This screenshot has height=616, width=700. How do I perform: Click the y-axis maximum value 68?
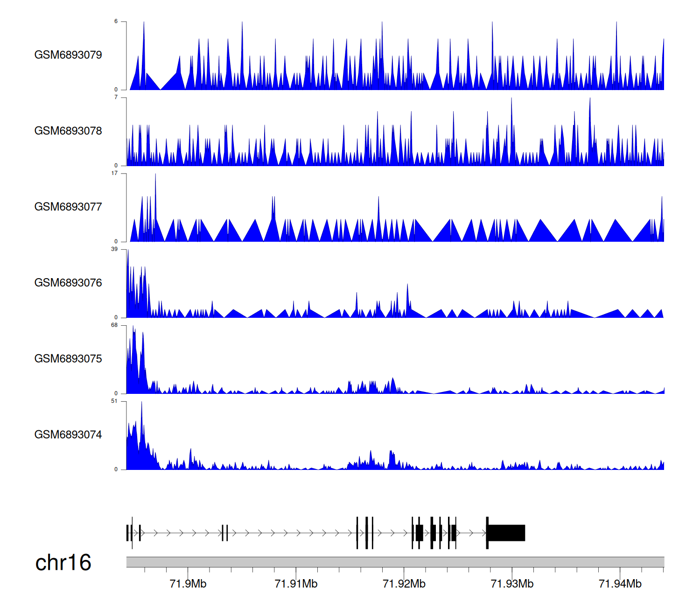pos(114,325)
